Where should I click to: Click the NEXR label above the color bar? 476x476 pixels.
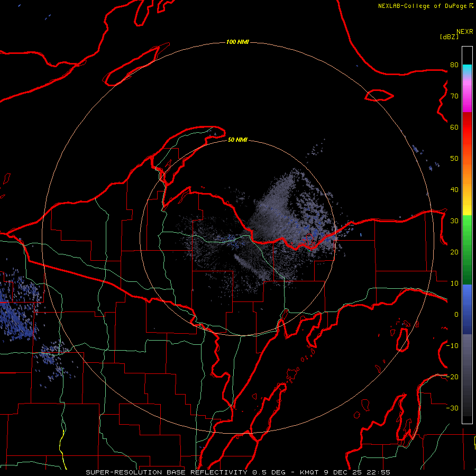click(x=465, y=32)
